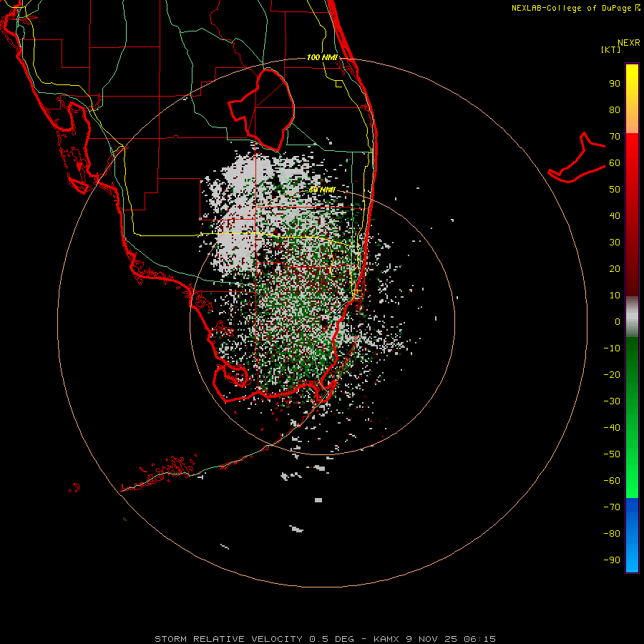Image resolution: width=644 pixels, height=644 pixels.
Task: Click the positive 50 scale value
Action: point(615,190)
